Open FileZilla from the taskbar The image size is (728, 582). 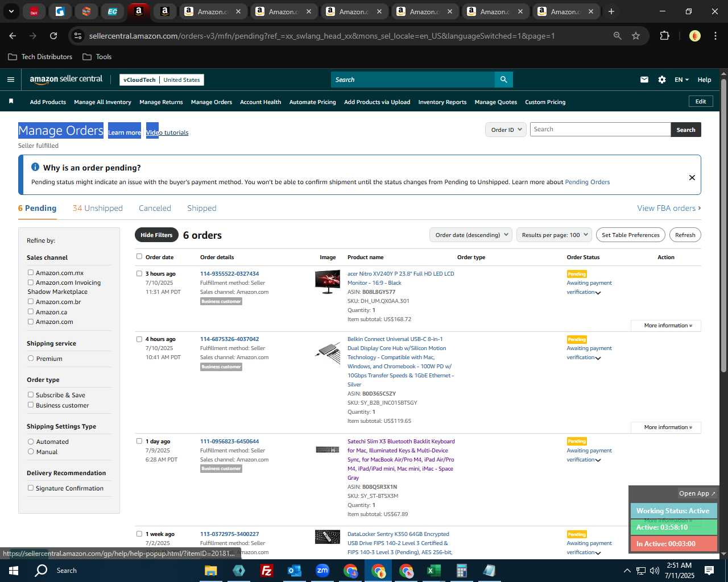pos(266,571)
